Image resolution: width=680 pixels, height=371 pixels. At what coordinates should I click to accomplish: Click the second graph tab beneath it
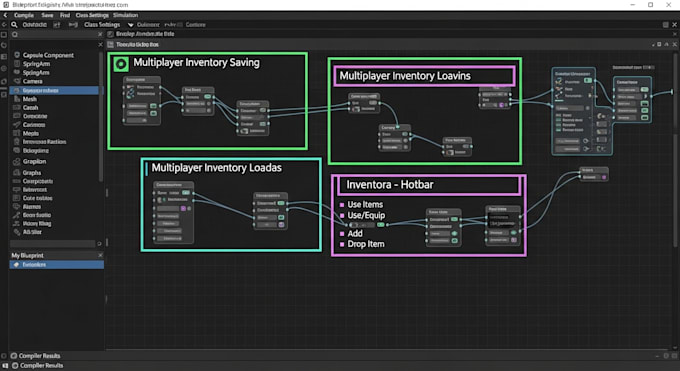coord(134,45)
